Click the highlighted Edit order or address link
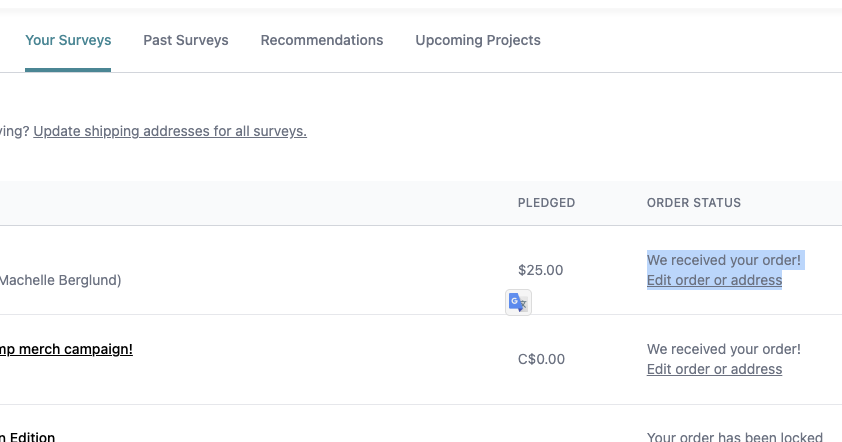842x442 pixels. [714, 280]
